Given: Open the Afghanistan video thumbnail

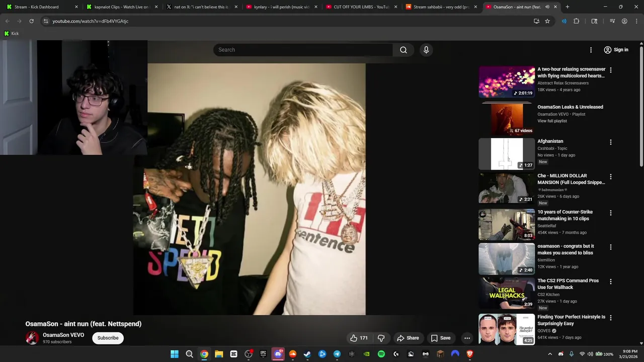Looking at the screenshot, I should coord(507,154).
